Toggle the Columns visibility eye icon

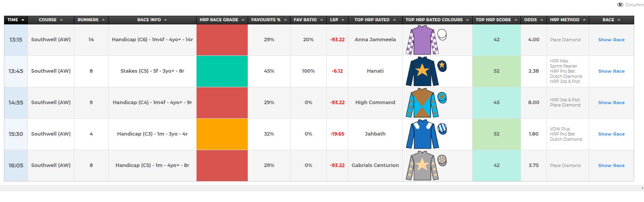(x=620, y=5)
